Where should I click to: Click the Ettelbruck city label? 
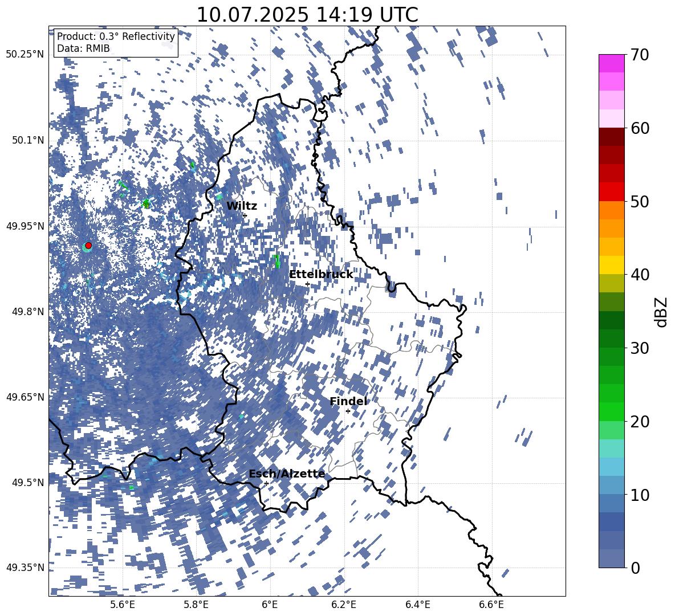pos(321,275)
